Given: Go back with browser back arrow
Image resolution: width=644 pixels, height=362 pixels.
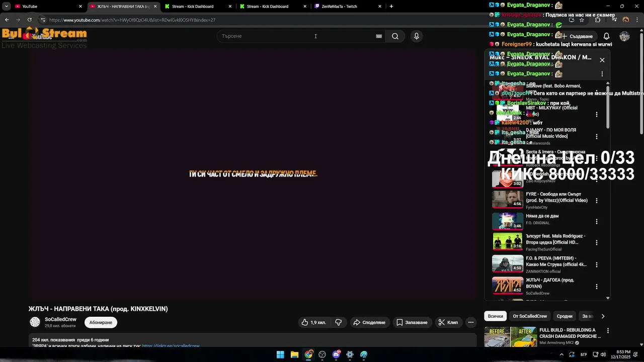Looking at the screenshot, I should pyautogui.click(x=7, y=20).
